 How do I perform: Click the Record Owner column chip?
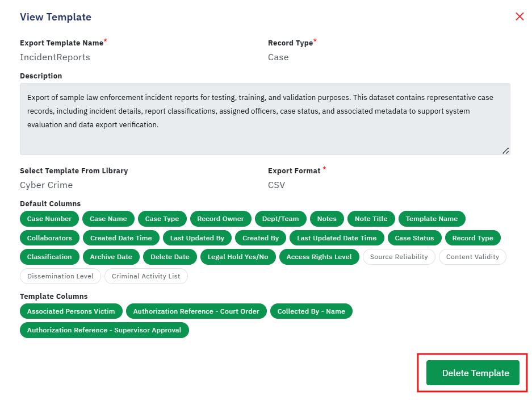click(x=220, y=219)
